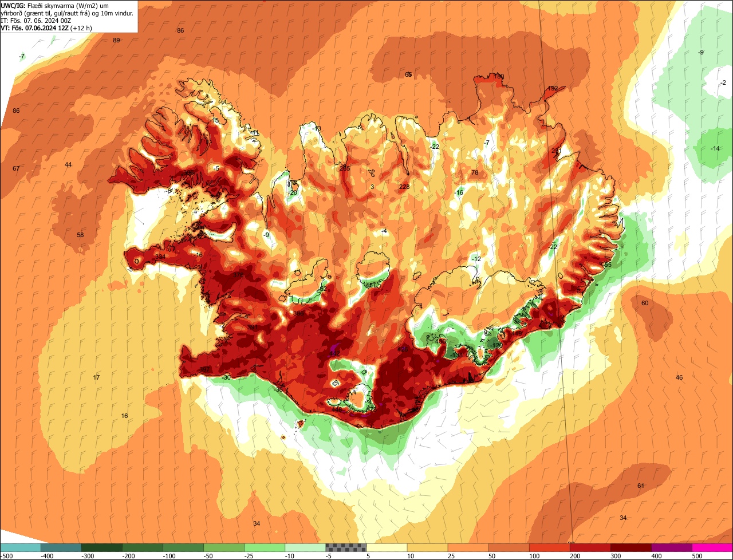Click the orange legend swatch between 25 and 50

point(468,547)
